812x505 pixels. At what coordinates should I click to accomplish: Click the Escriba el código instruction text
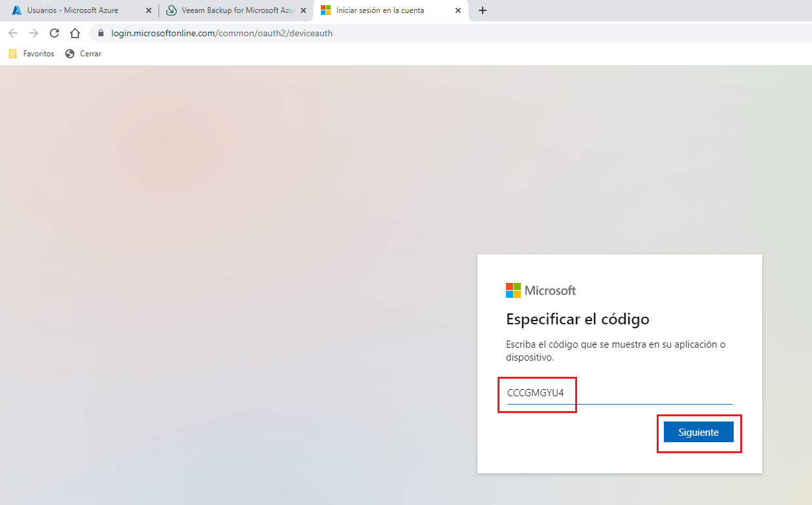point(615,351)
